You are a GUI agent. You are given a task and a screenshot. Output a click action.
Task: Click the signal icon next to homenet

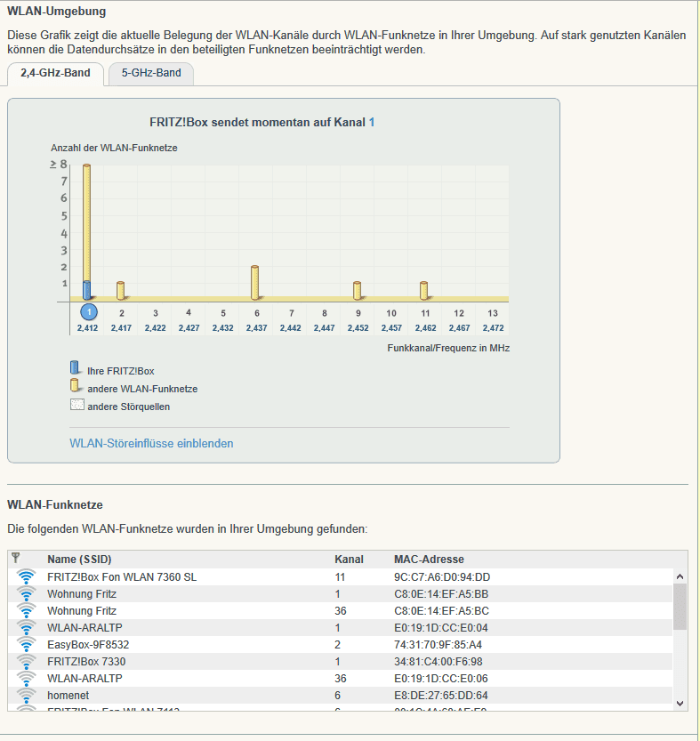[26, 695]
